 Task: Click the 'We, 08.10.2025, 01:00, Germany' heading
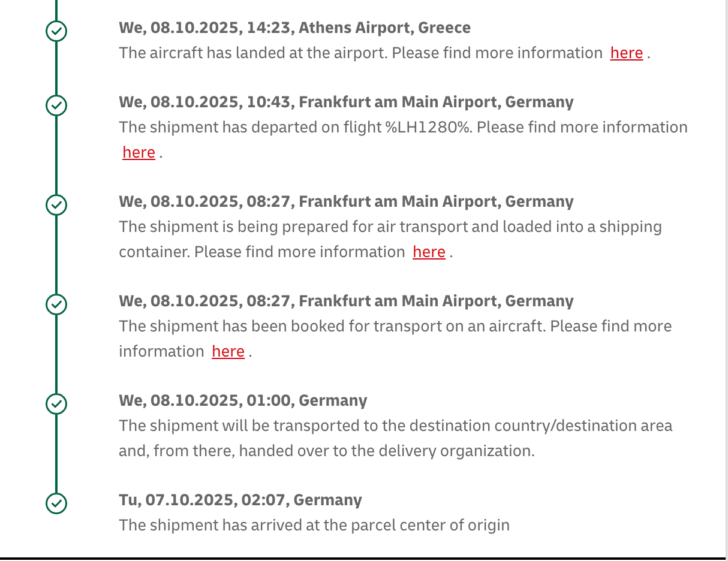243,401
